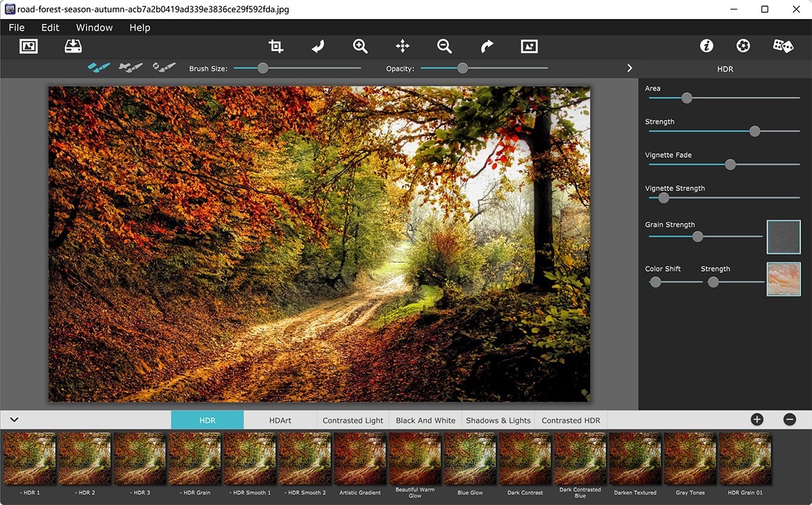Apply the Blue Glow preset thumbnail
Screen dimensions: 812x505
470,458
